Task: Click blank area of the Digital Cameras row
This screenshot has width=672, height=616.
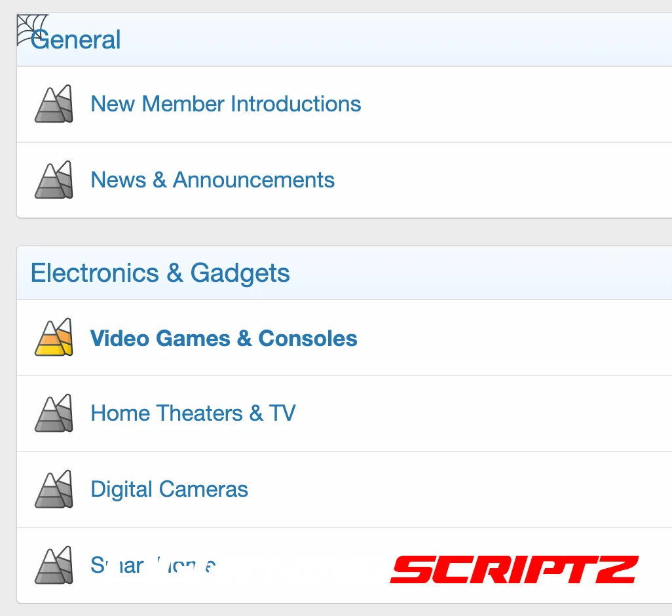Action: coord(458,490)
